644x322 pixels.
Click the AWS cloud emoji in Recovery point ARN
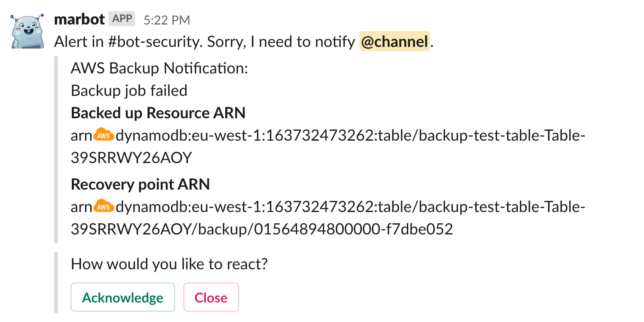click(103, 207)
